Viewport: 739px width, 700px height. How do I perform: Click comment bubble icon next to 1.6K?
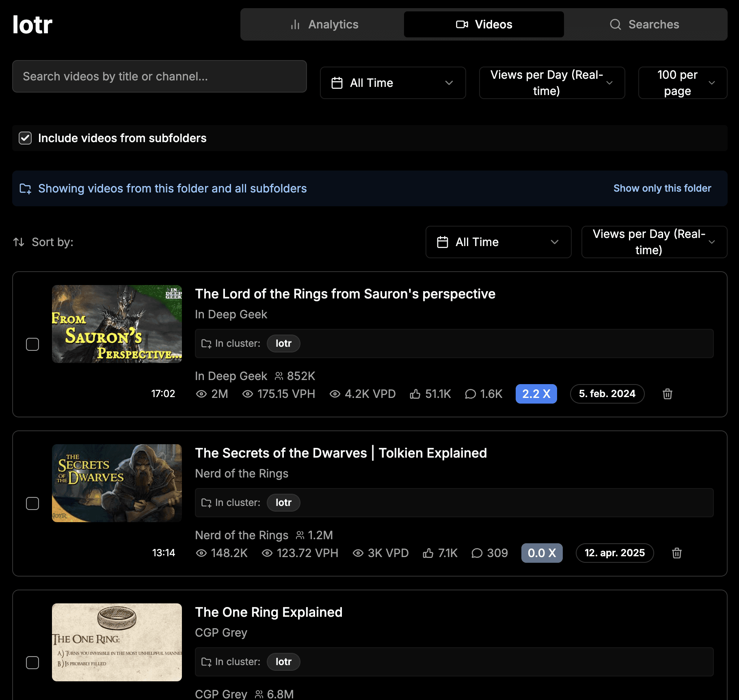click(470, 394)
